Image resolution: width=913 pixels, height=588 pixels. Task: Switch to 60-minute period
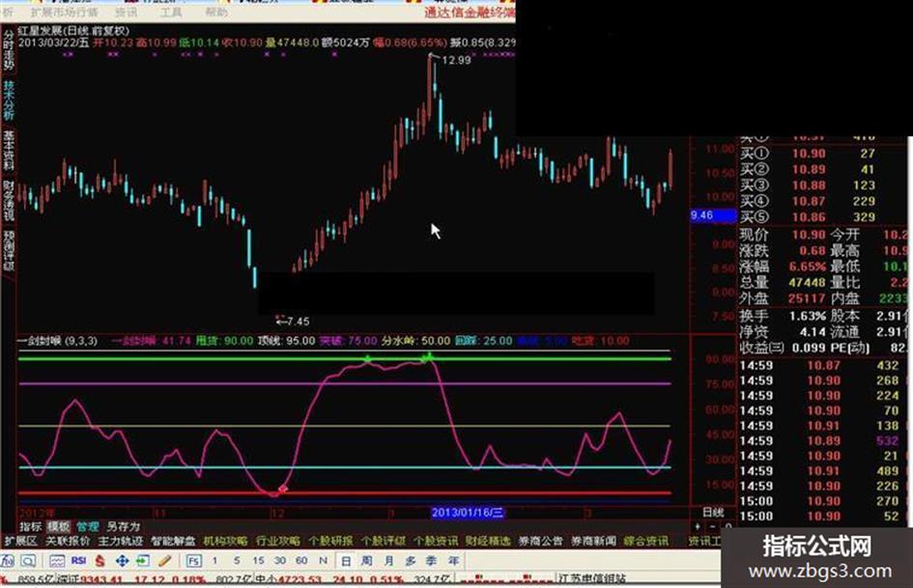(301, 561)
